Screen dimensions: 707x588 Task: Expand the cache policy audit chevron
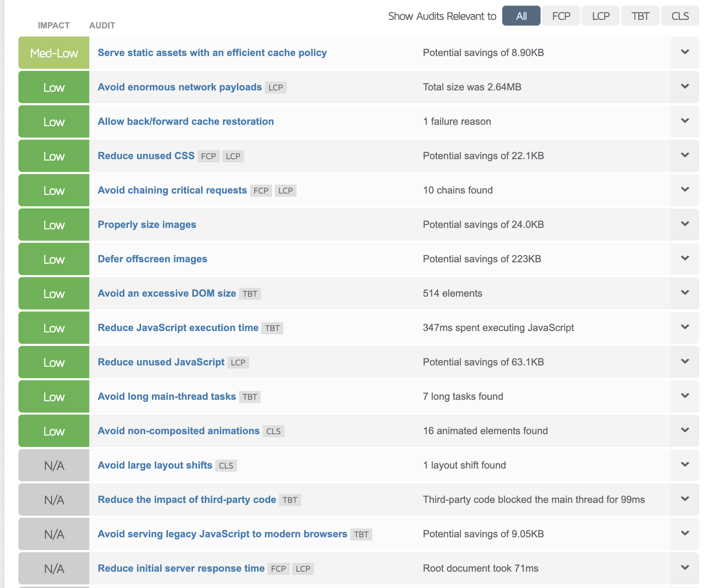[685, 52]
